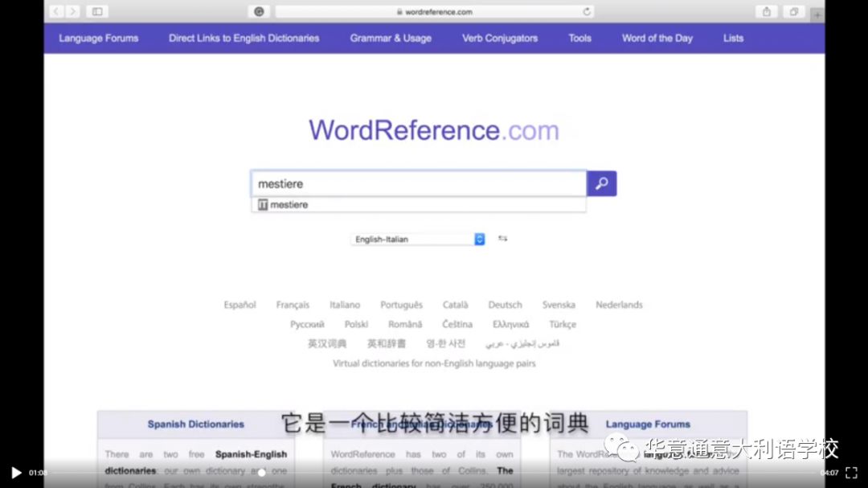Open the Arabic dictionary link

(x=522, y=343)
